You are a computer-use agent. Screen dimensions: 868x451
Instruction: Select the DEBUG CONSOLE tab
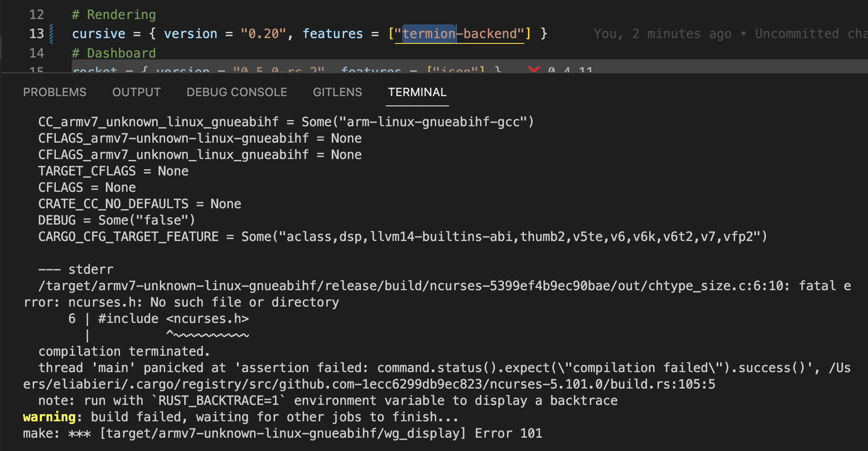[237, 92]
